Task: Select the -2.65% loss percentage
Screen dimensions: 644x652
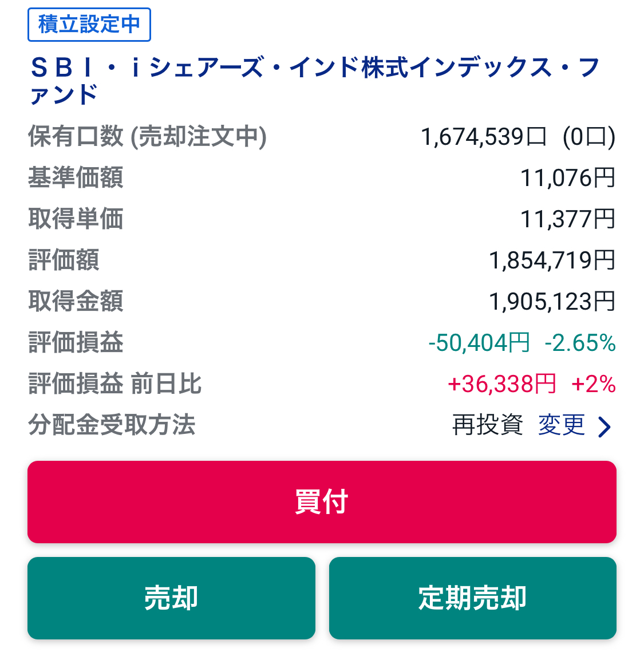Action: (x=580, y=343)
